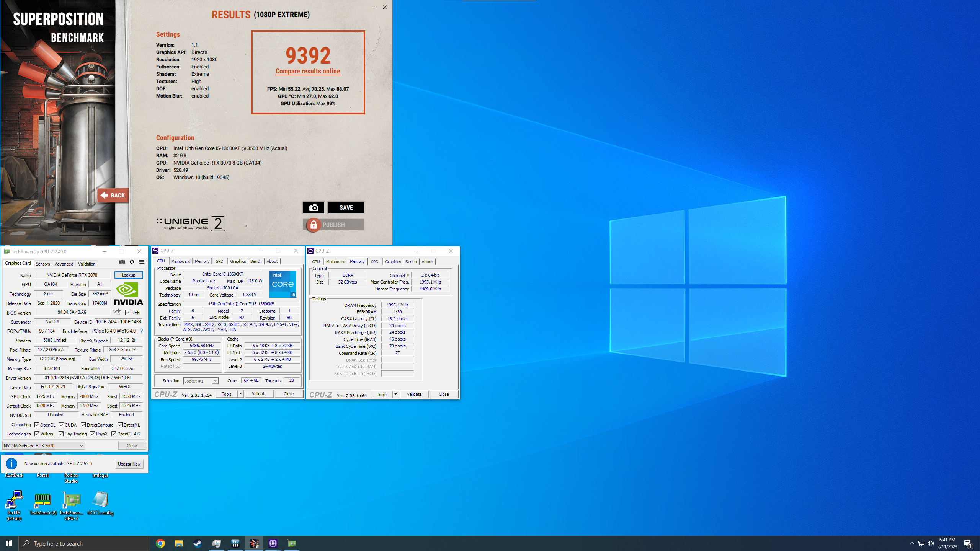This screenshot has width=980, height=551.
Task: Click the NVIDIA logo in GPU-Z
Action: (129, 294)
